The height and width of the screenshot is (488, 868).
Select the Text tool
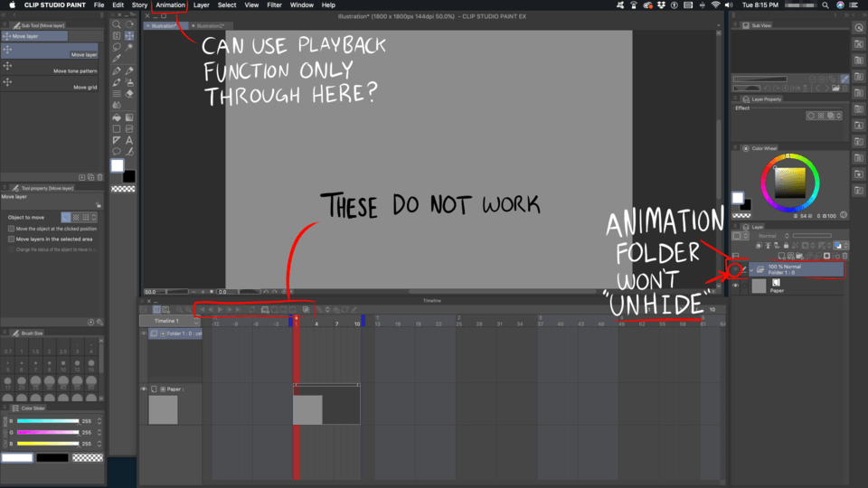pos(129,141)
